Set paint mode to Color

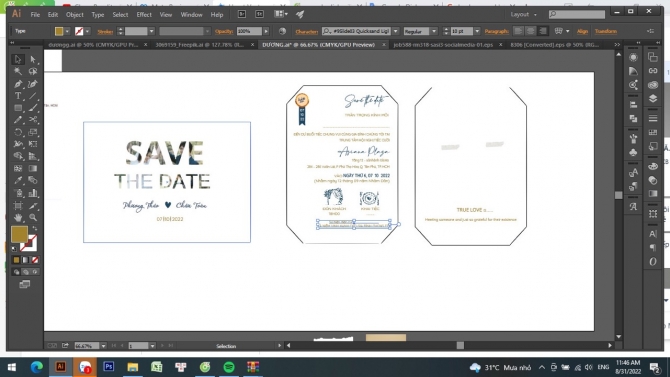16,260
